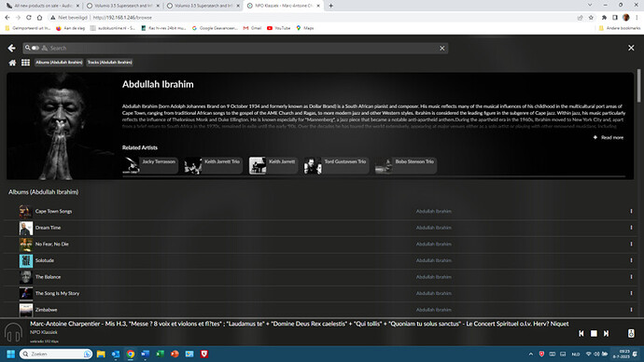
Task: Skip to previous track in player bar
Action: point(581,334)
